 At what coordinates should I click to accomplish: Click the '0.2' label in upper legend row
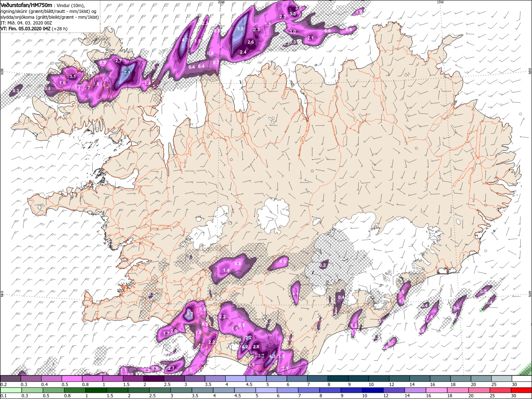pyautogui.click(x=4, y=384)
